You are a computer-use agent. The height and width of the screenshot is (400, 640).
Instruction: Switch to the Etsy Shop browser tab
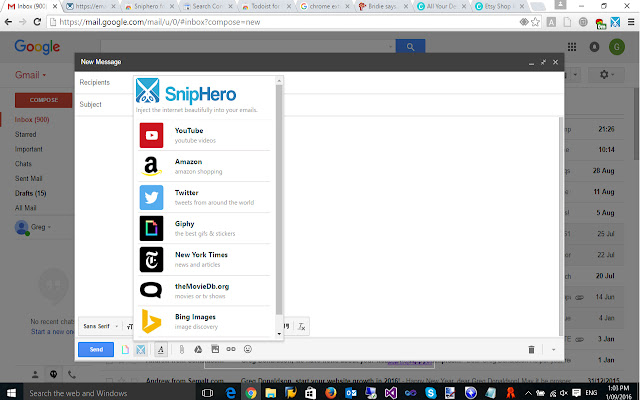(500, 6)
